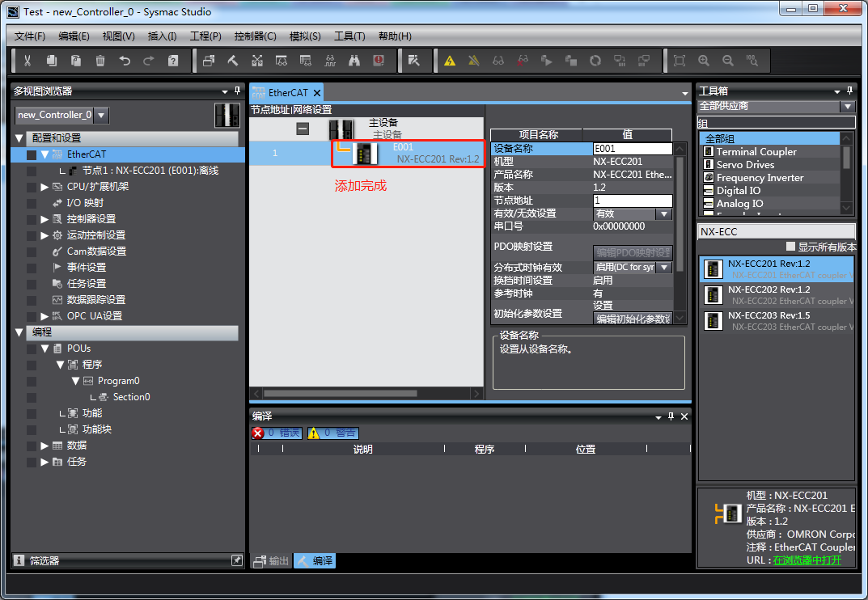Open search with the binoculars icon

tap(354, 61)
